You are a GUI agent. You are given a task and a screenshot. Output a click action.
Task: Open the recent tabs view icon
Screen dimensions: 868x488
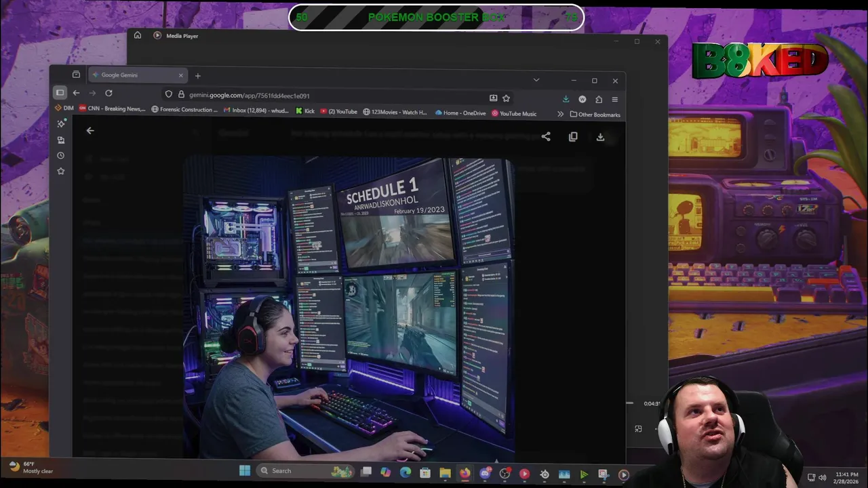[76, 75]
